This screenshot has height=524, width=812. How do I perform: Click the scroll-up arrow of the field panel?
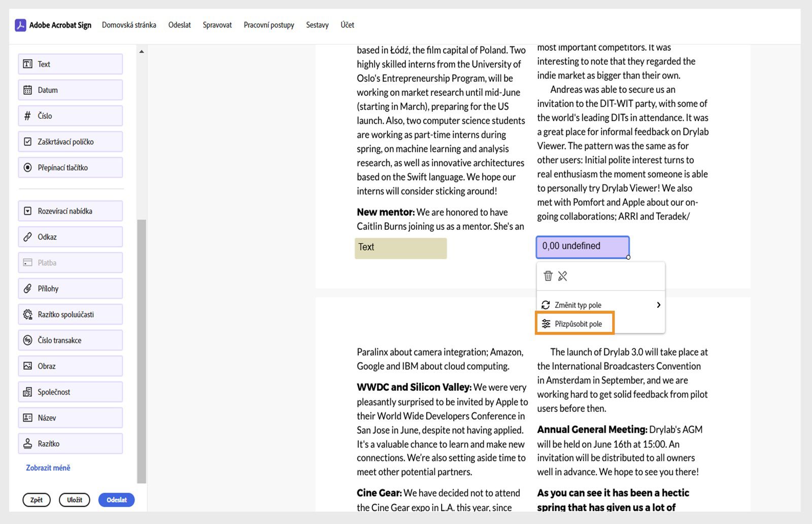(x=142, y=51)
